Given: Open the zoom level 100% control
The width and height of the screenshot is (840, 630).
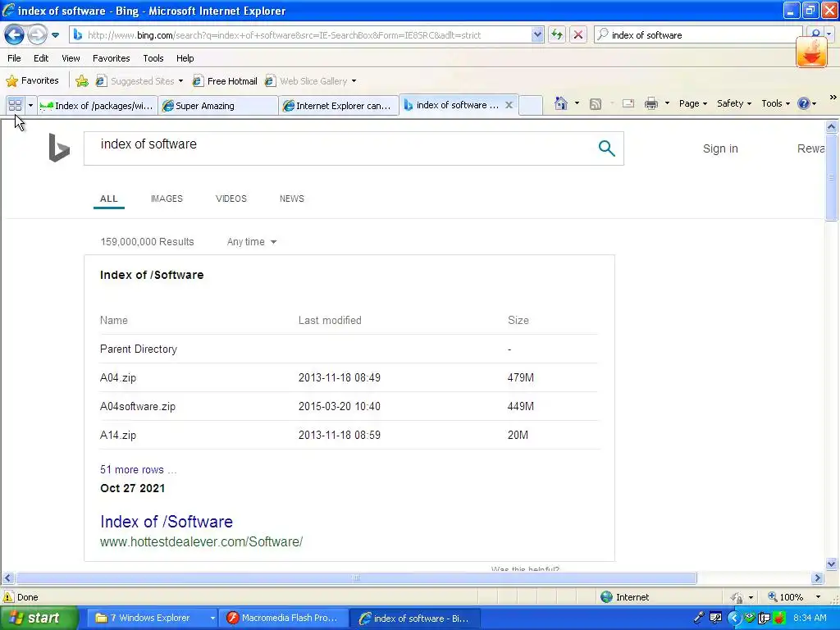Looking at the screenshot, I should (794, 597).
